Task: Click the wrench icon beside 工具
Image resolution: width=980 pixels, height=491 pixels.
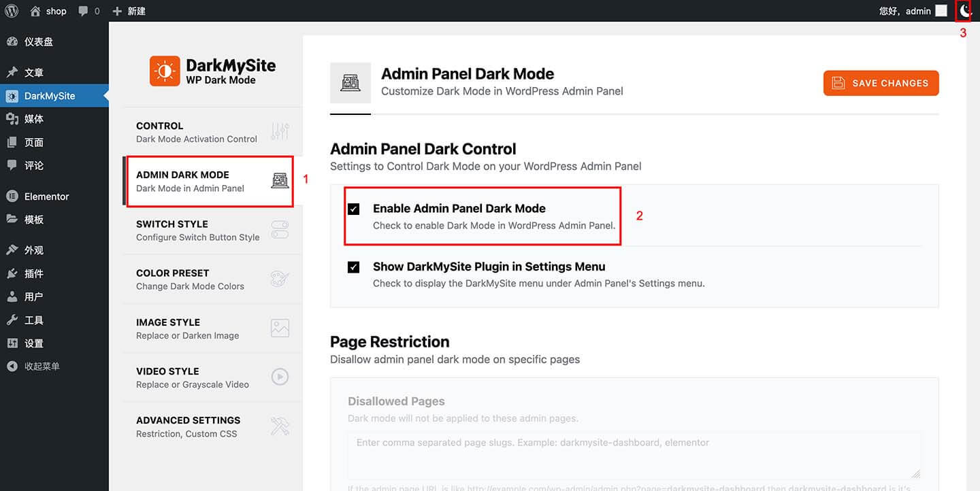Action: pos(12,320)
